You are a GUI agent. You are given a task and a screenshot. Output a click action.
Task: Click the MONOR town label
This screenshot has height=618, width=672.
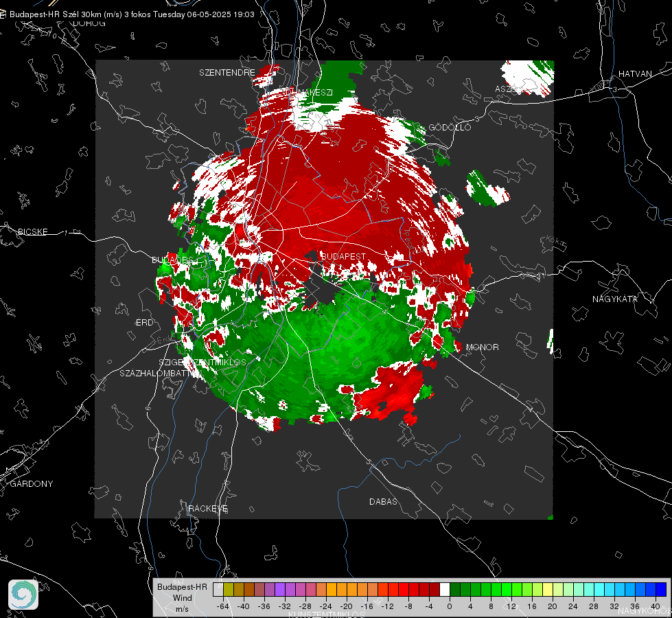click(482, 347)
